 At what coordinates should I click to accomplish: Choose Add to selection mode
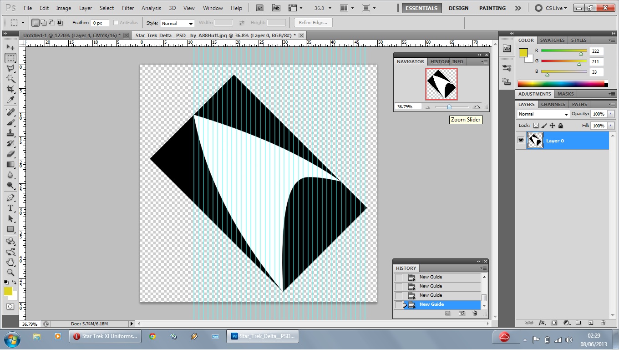tap(44, 23)
